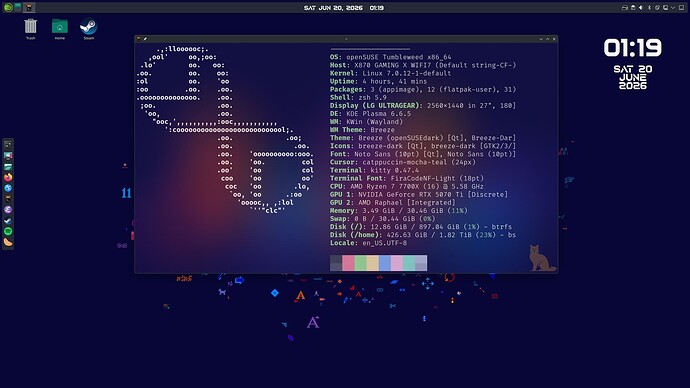Open the Bluetooth tray icon
The width and height of the screenshot is (690, 388).
[650, 7]
